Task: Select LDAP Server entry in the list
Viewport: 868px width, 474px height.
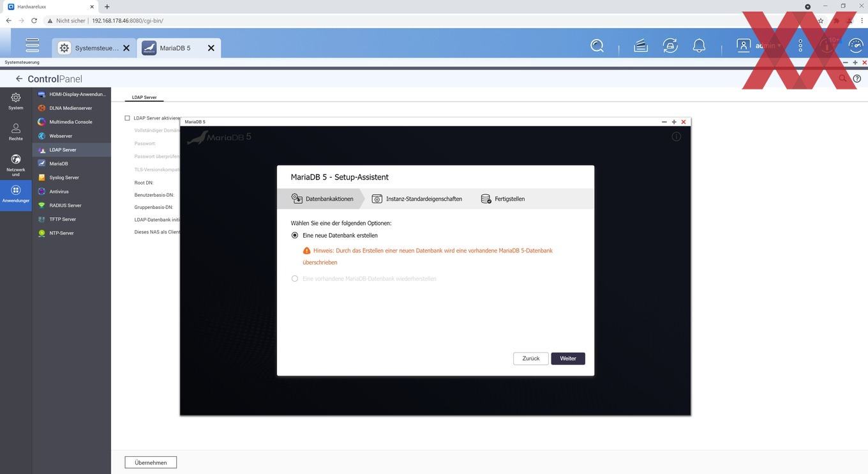Action: (x=71, y=149)
